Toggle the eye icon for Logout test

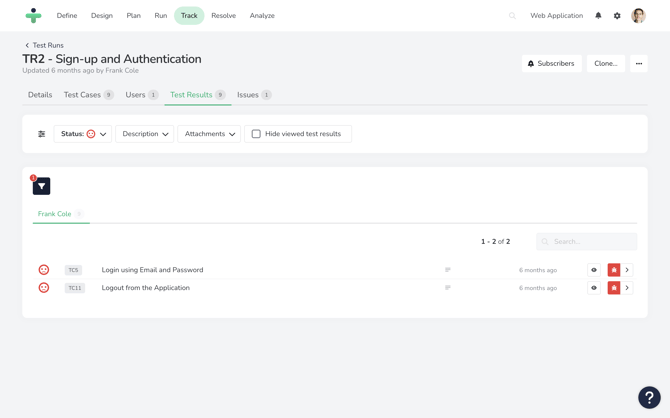pos(594,288)
